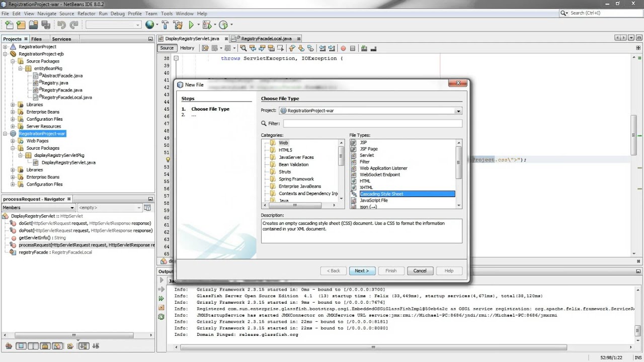Viewport: 644px width, 362px height.
Task: Expand the Web Pages tree node
Action: (x=13, y=141)
